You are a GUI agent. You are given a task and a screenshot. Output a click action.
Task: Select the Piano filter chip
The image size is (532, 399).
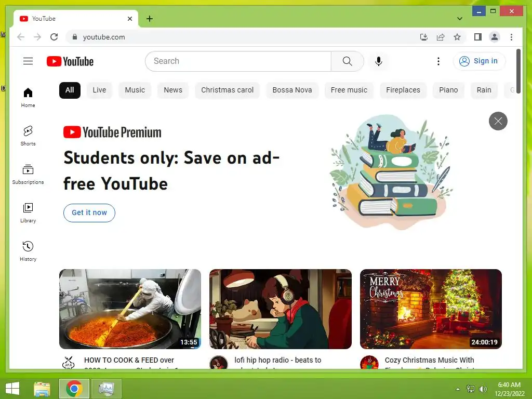pos(448,90)
